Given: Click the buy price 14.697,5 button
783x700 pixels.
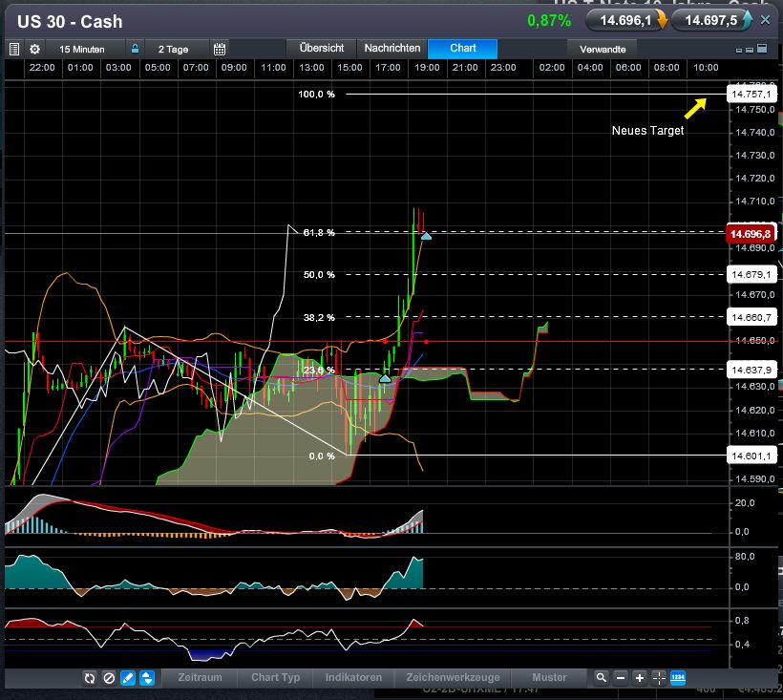Looking at the screenshot, I should (711, 20).
